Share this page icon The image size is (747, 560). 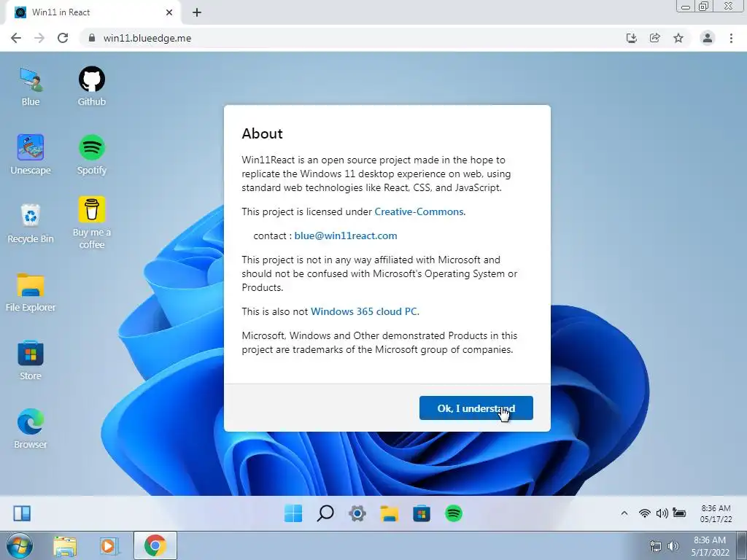655,38
